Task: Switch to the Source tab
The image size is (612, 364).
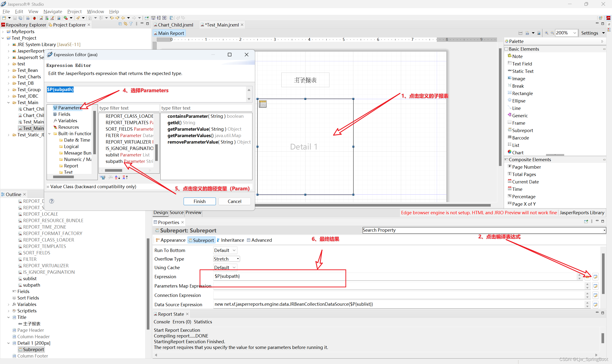Action: tap(176, 212)
